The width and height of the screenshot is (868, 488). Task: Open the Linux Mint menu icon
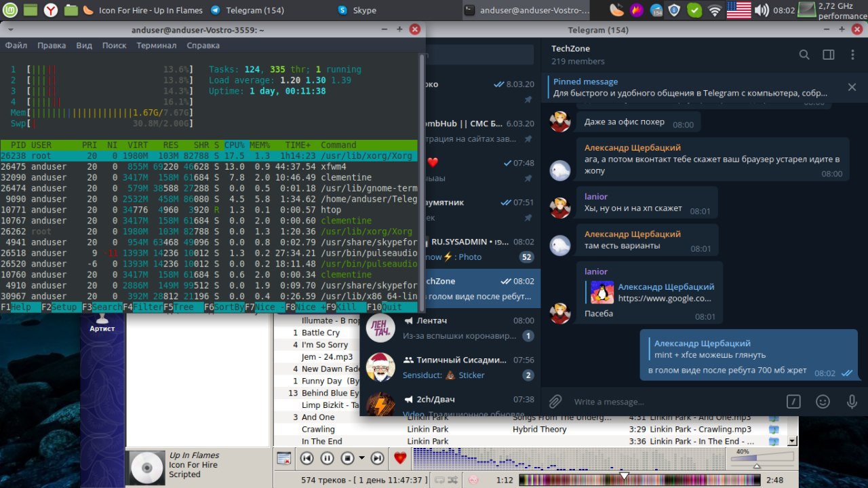pos(9,10)
